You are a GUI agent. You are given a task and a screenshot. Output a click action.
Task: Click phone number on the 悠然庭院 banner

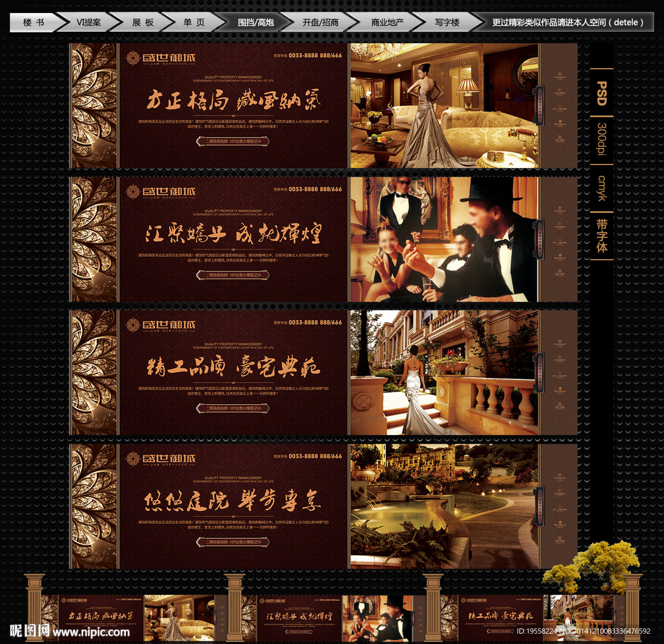315,457
